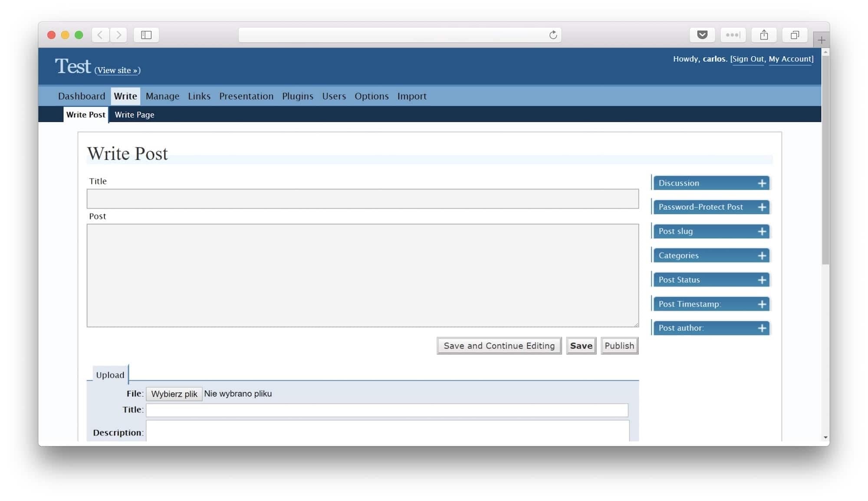Expand the Discussion panel
This screenshot has height=501, width=868.
coord(762,183)
